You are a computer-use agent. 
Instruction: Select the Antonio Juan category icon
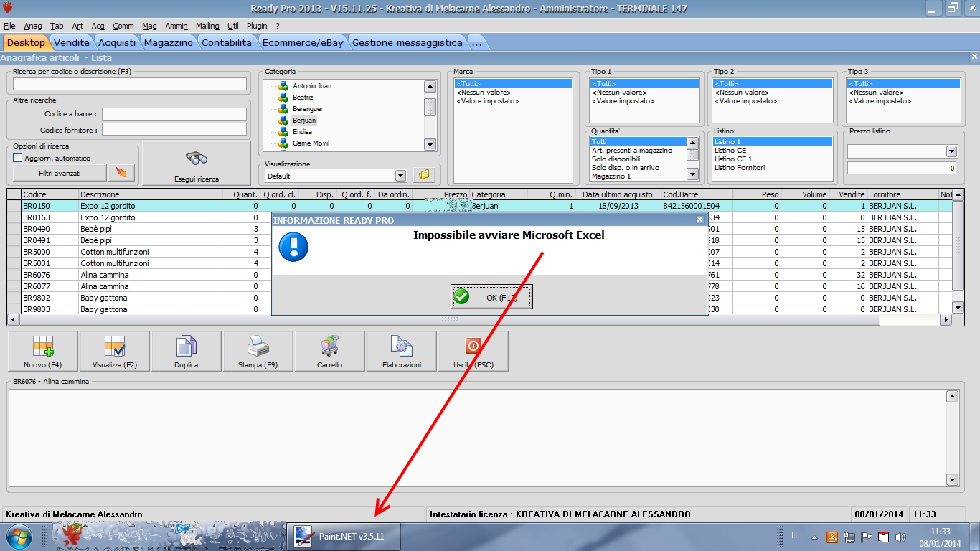pos(283,86)
